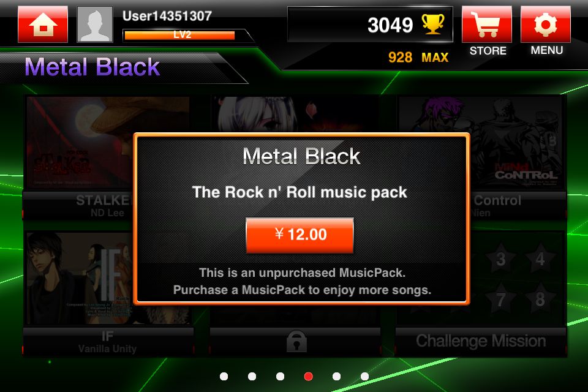Tap the user profile avatar
Viewport: 588px width, 392px height.
pyautogui.click(x=95, y=24)
